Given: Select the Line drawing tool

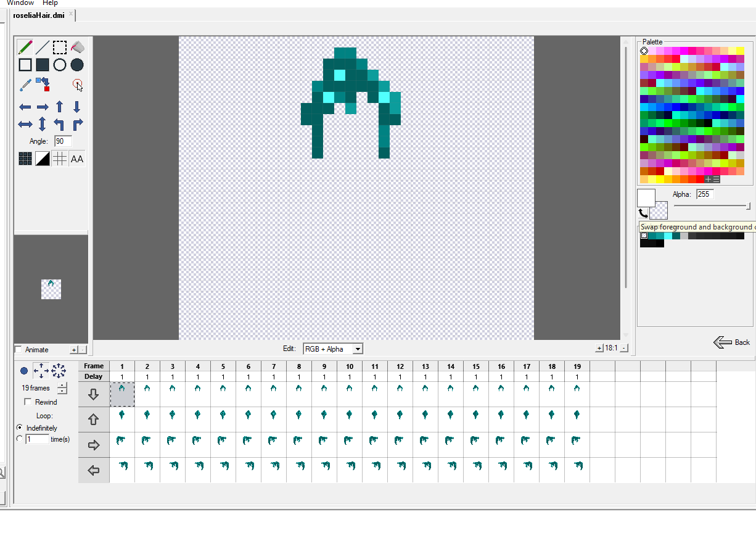Looking at the screenshot, I should pyautogui.click(x=42, y=48).
